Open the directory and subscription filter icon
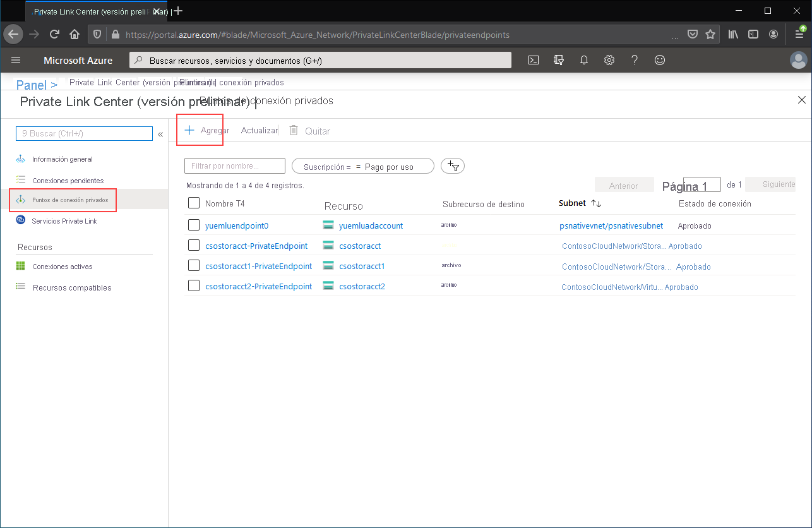This screenshot has height=528, width=812. click(558, 60)
